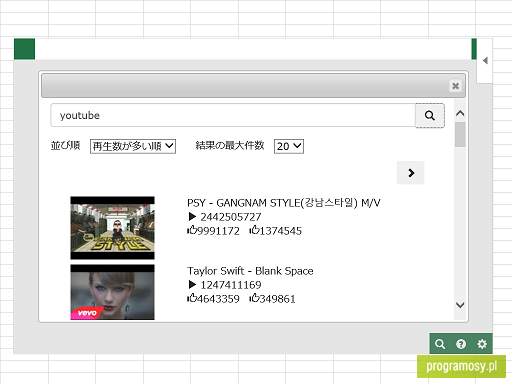Open Taylor Swift - Blank Space title
The height and width of the screenshot is (384, 512).
[250, 271]
